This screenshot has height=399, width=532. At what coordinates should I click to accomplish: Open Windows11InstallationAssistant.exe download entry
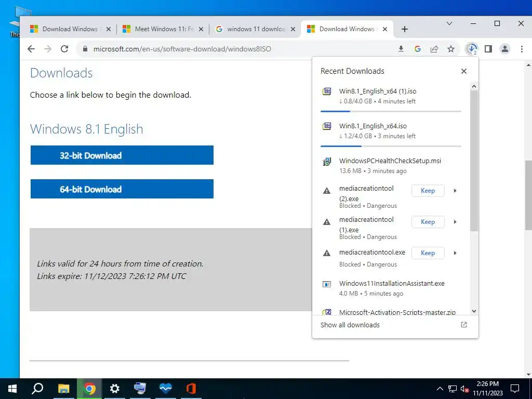(391, 288)
